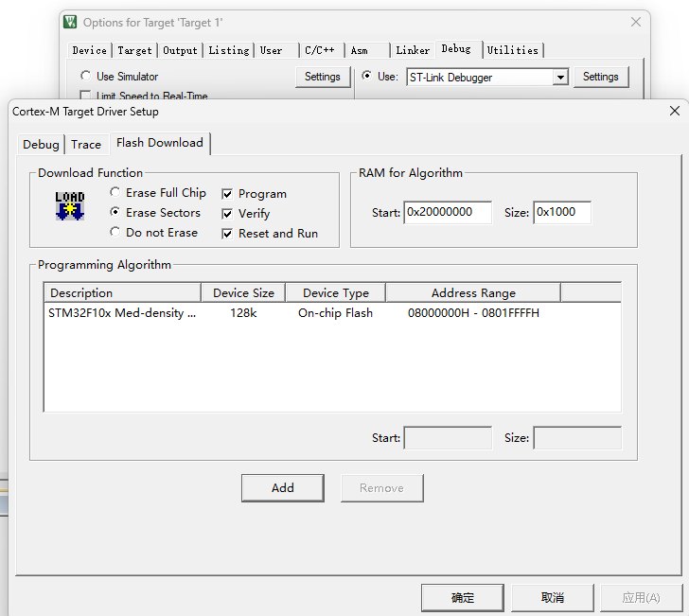This screenshot has height=616, width=689.
Task: Click the Device Type column header
Action: pyautogui.click(x=336, y=293)
